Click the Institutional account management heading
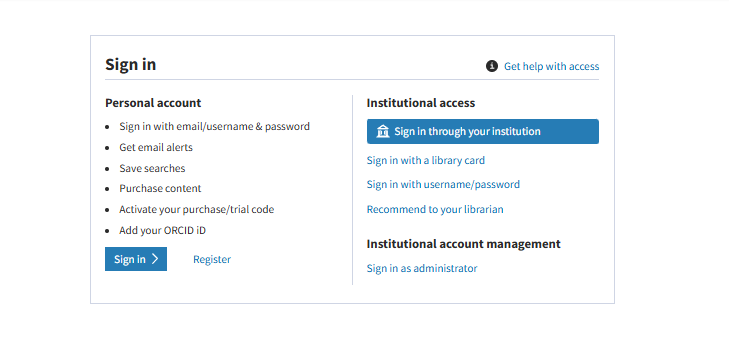 pyautogui.click(x=464, y=244)
